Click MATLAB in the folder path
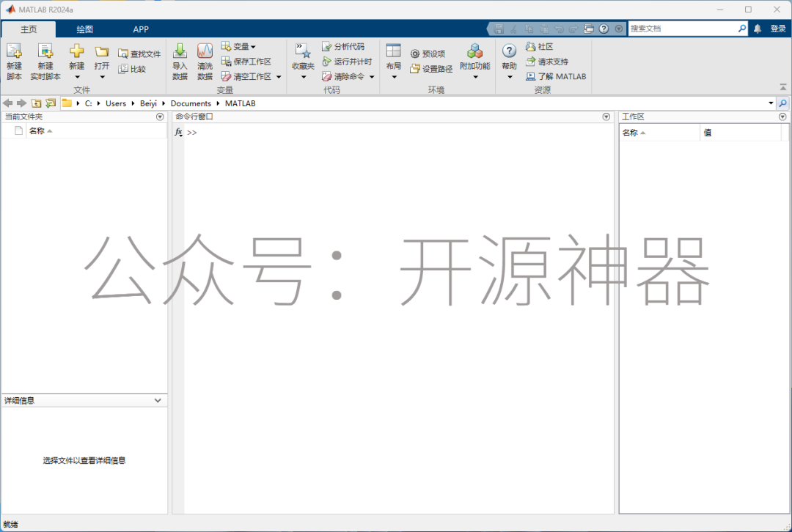Screen dimensions: 792x532 point(241,103)
